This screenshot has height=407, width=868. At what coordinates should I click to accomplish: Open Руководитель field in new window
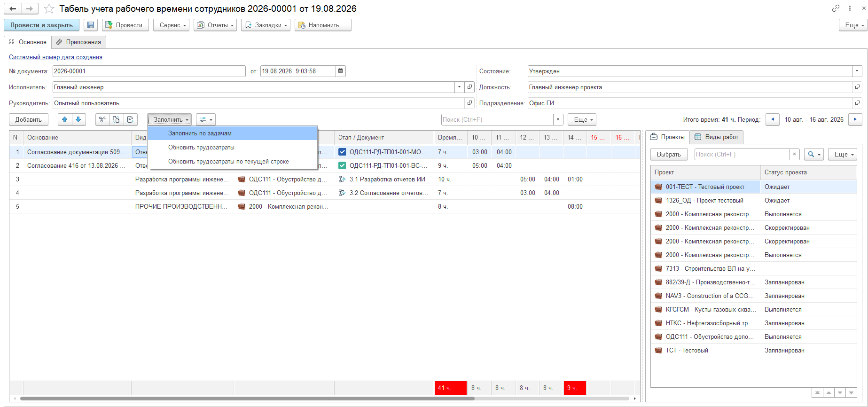click(x=469, y=103)
